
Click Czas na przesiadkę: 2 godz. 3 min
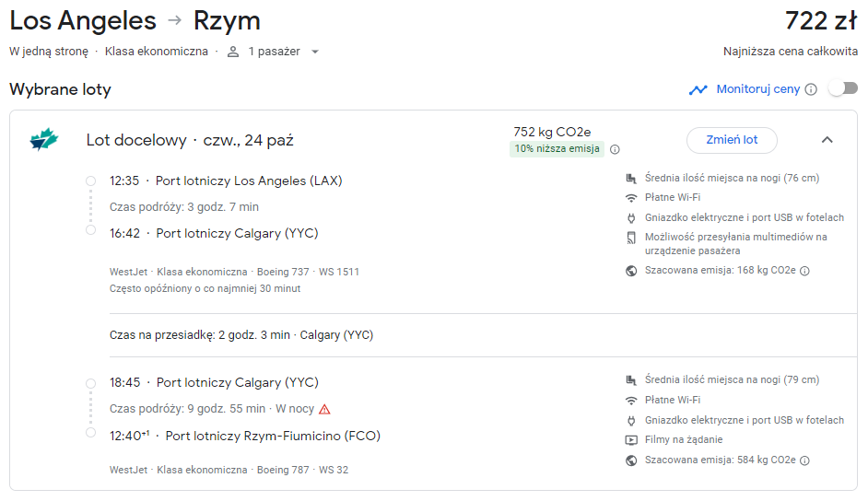pyautogui.click(x=200, y=335)
